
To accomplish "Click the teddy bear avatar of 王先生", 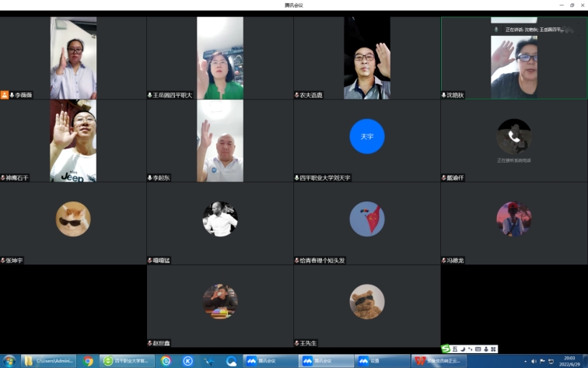I will pos(367,302).
